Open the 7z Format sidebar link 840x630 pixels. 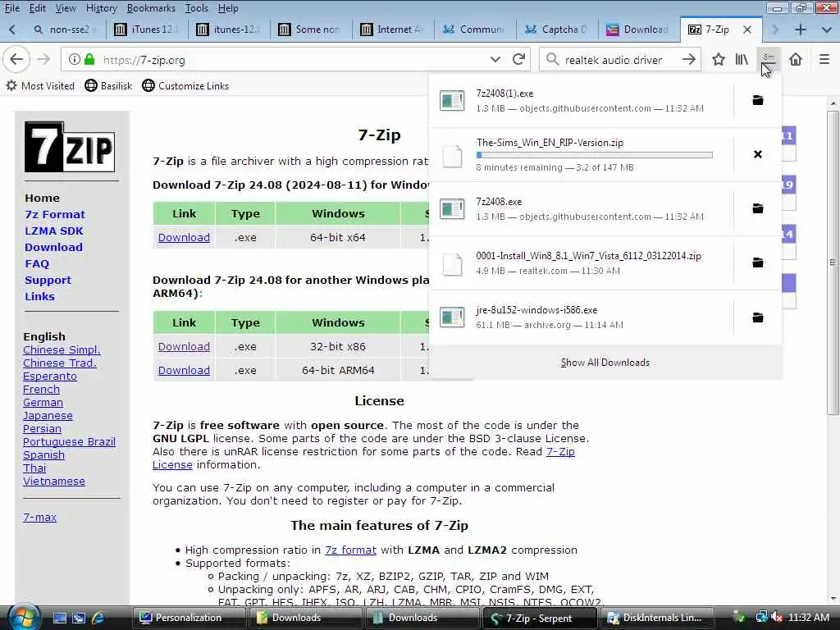point(55,214)
